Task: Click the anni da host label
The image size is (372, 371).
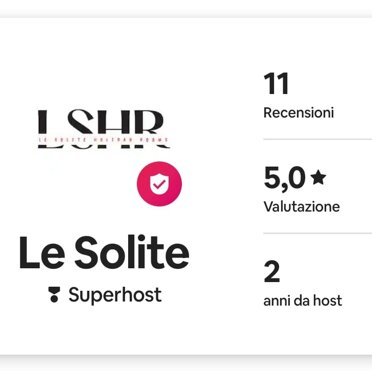Action: click(303, 301)
